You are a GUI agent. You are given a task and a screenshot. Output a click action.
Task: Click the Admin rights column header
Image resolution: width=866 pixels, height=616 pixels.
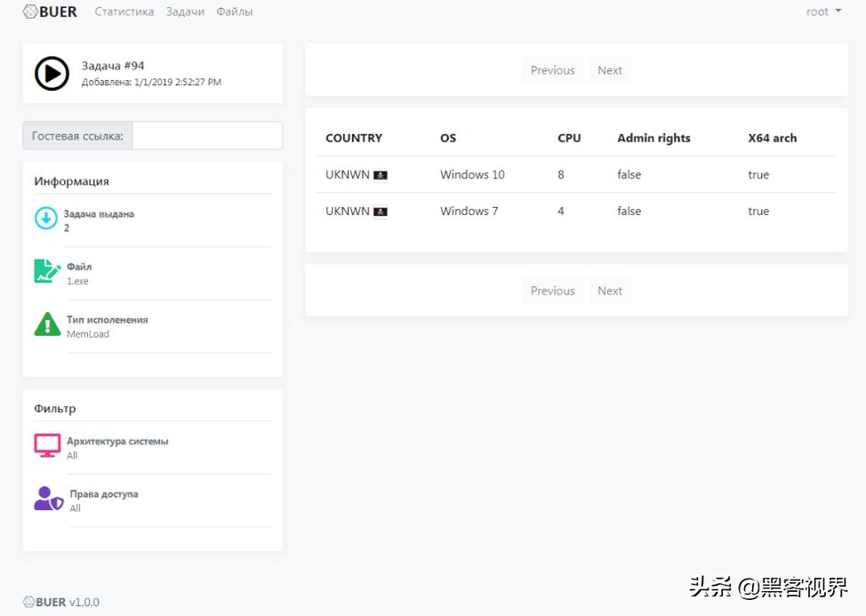pos(654,138)
